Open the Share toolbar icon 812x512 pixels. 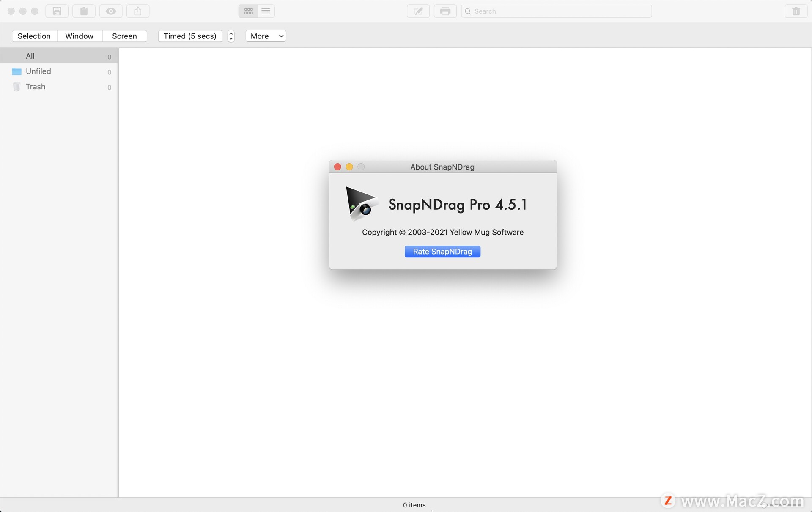pyautogui.click(x=138, y=11)
